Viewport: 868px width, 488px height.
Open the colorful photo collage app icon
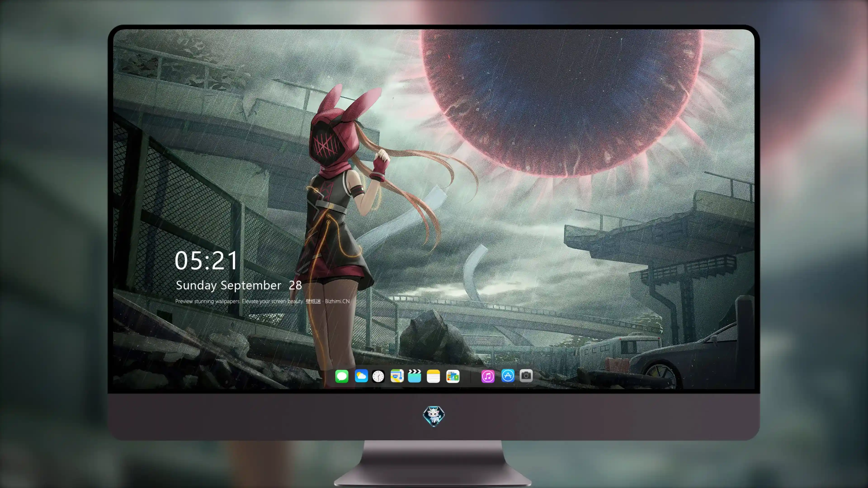453,376
